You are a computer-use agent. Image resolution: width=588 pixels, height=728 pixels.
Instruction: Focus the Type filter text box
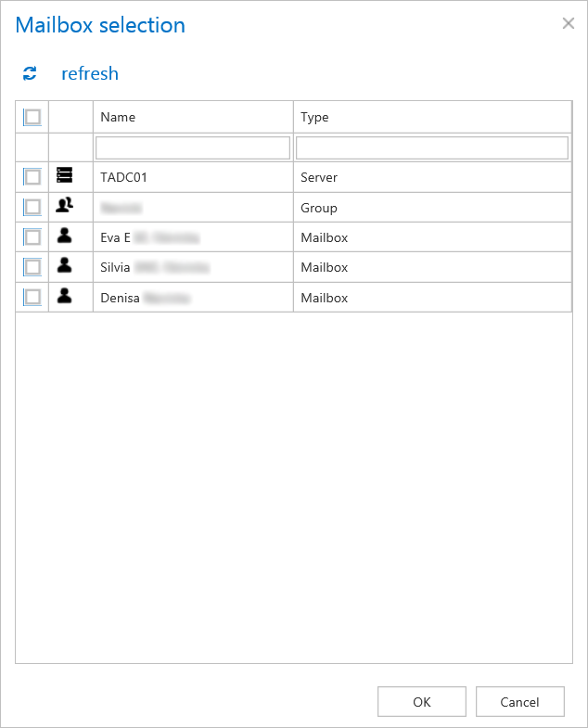click(x=431, y=147)
